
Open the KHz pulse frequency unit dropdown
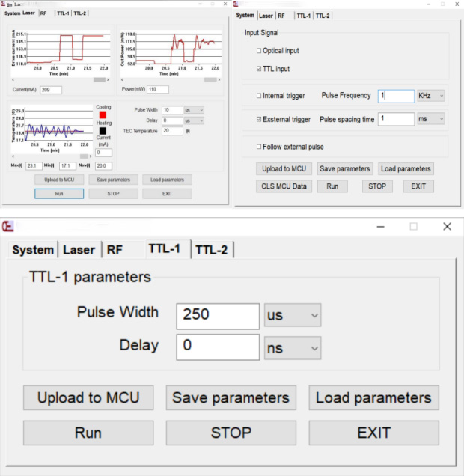pos(431,96)
